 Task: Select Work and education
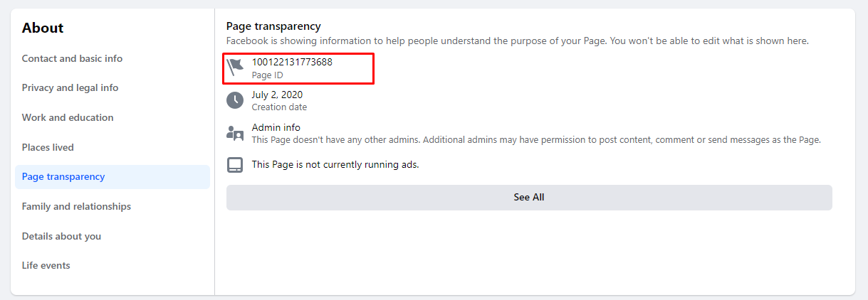tap(68, 118)
